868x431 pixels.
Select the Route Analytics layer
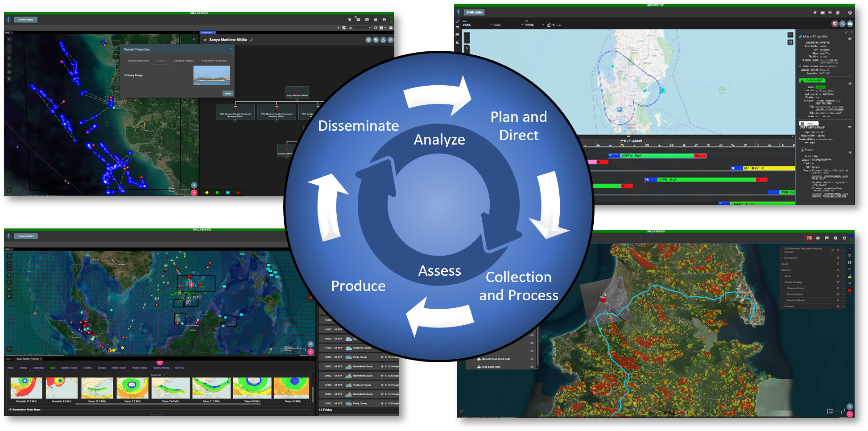click(795, 294)
